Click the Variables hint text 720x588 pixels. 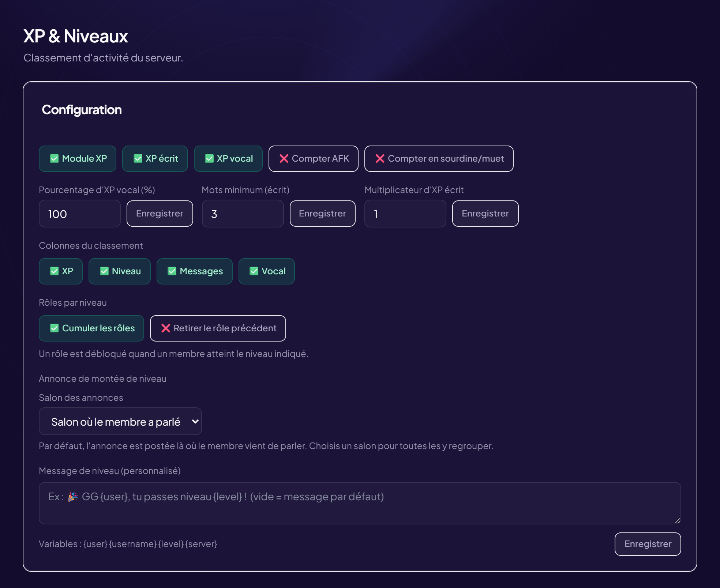tap(128, 544)
